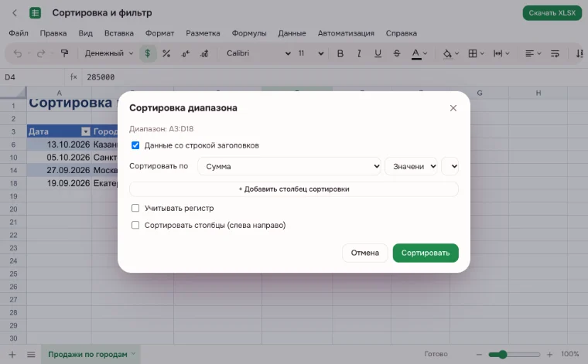Screen dimensions: 588x364
Task: Select cell with date 13.10.2026
Action: (x=60, y=145)
